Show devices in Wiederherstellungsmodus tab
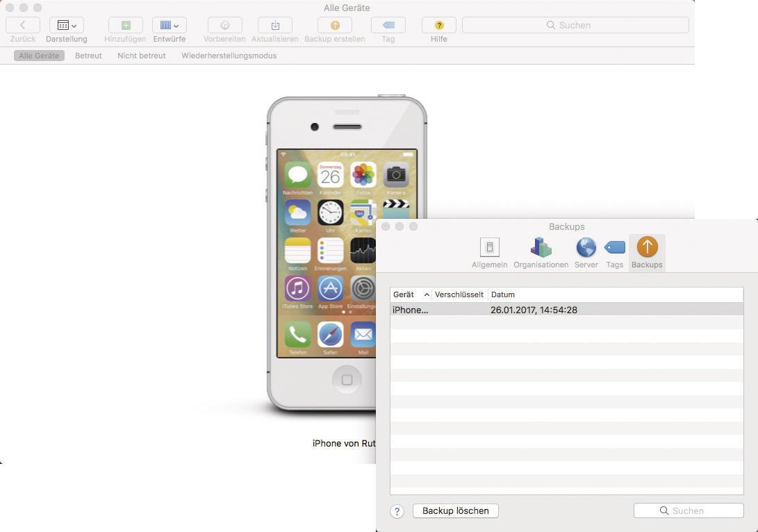758x532 pixels. [229, 56]
